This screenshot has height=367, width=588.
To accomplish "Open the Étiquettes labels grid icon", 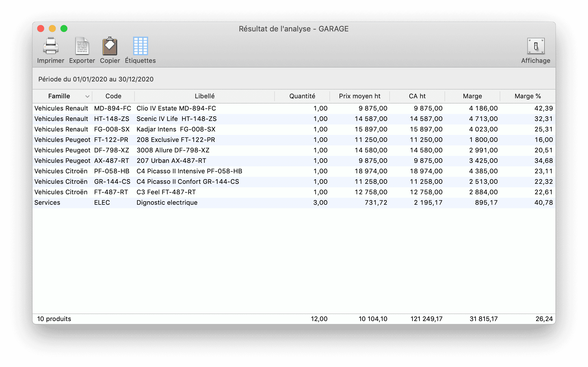I will 140,46.
